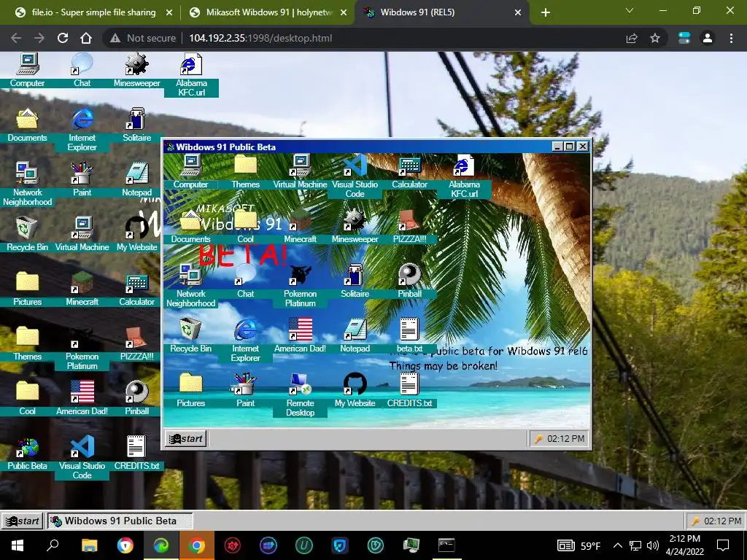Show hidden icons in Windows tray
747x560 pixels.
(617, 545)
